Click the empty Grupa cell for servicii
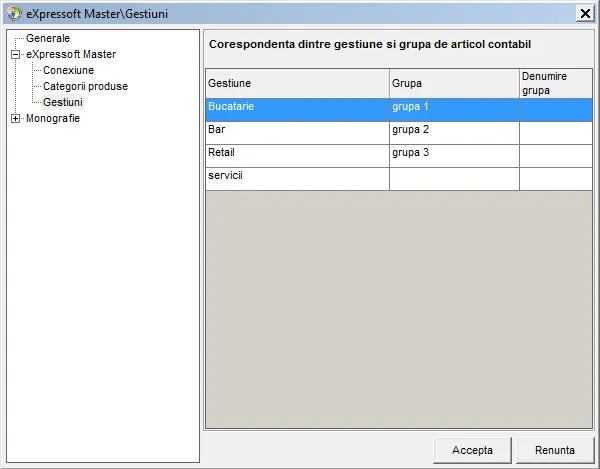Image resolution: width=600 pixels, height=469 pixels. tap(454, 179)
